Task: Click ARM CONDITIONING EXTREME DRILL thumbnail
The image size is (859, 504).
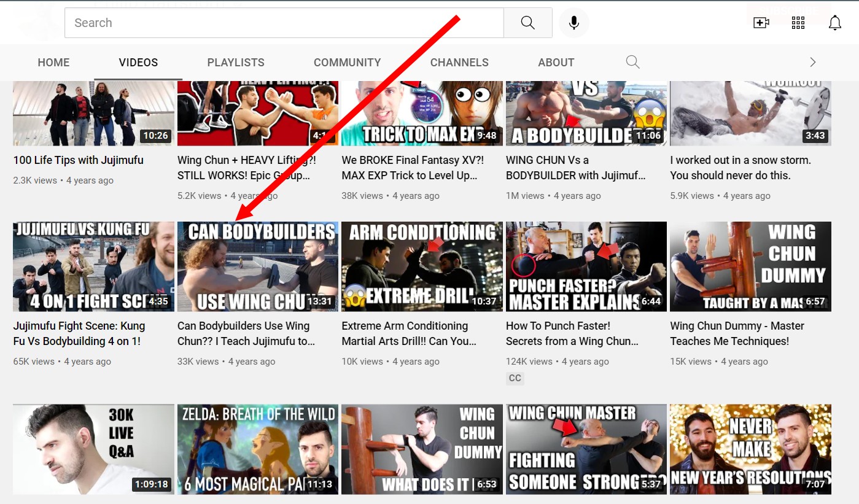Action: coord(422,267)
